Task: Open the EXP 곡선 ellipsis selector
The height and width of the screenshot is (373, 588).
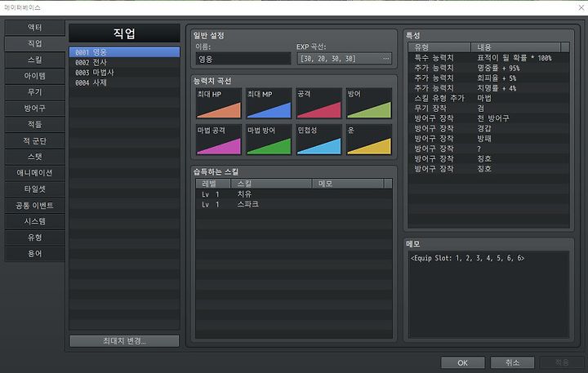Action: click(385, 59)
